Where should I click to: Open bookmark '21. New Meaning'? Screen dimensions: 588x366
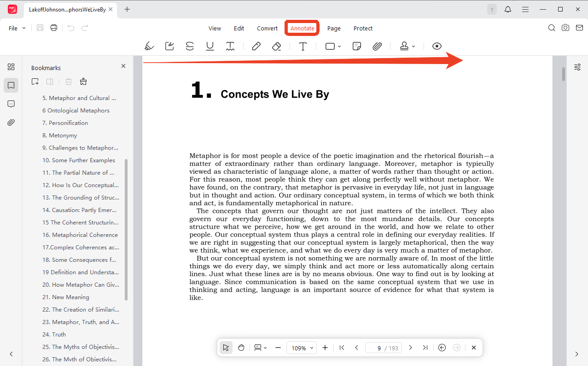point(66,297)
